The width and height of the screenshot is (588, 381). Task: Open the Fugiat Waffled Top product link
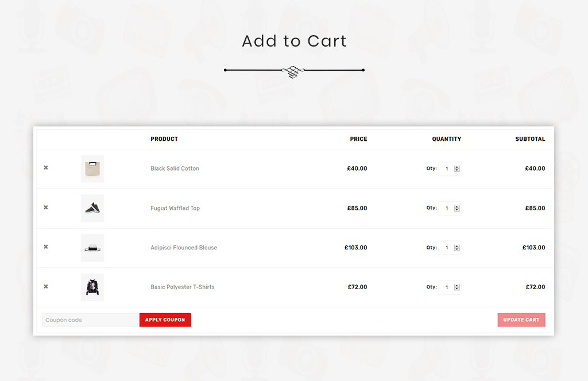(x=175, y=208)
